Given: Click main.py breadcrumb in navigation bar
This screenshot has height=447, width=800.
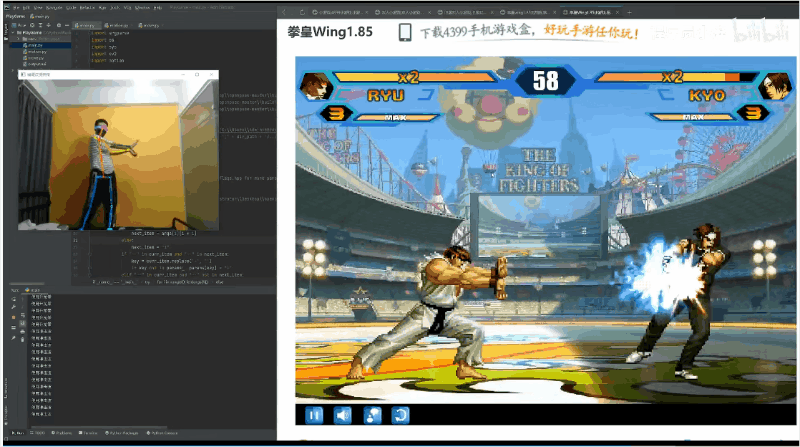Looking at the screenshot, I should tap(40, 17).
